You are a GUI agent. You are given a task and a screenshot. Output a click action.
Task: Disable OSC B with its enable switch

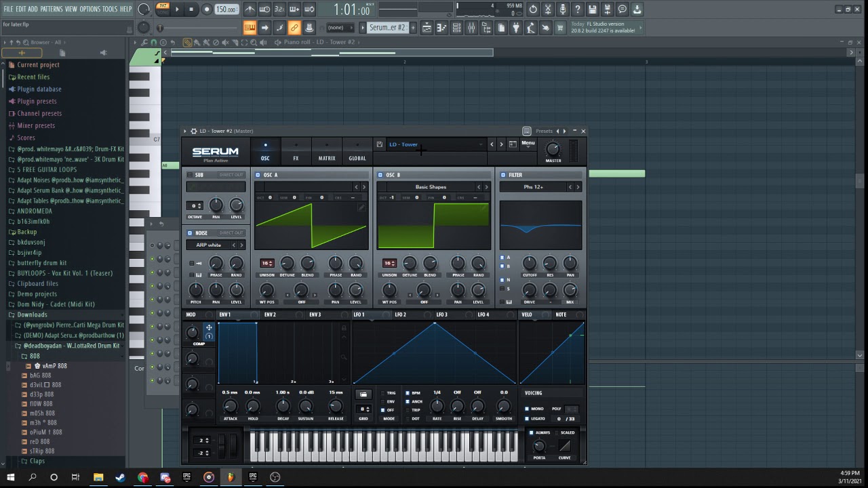380,175
